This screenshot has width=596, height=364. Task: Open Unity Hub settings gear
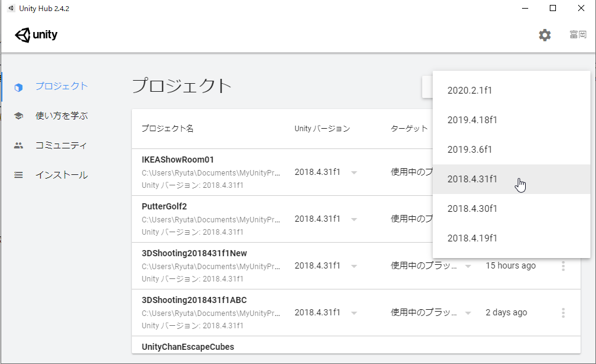pyautogui.click(x=544, y=35)
